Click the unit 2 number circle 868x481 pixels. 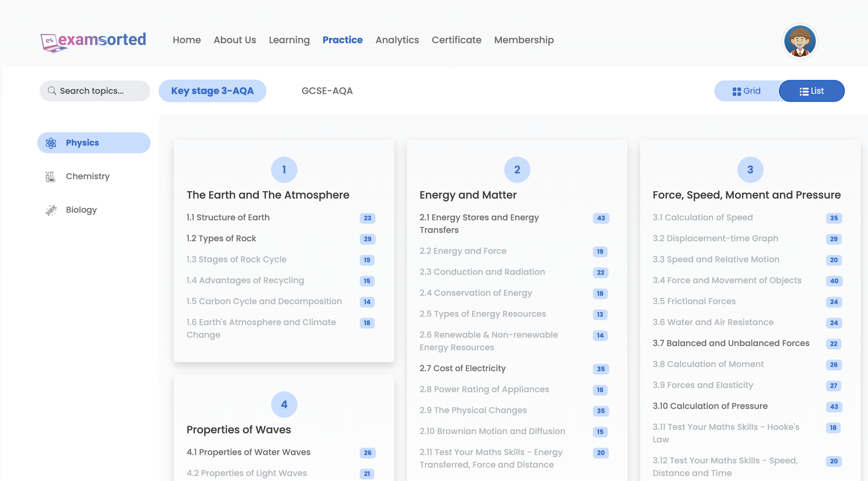pos(517,170)
